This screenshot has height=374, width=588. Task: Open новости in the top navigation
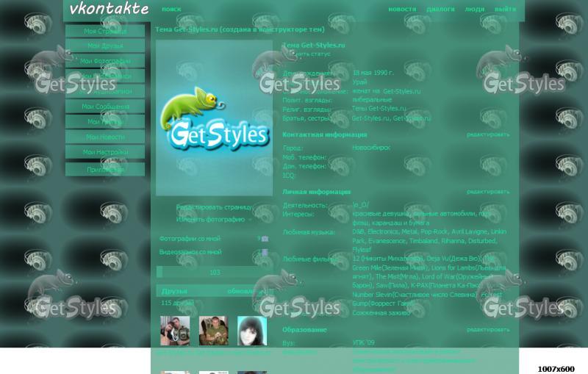402,9
